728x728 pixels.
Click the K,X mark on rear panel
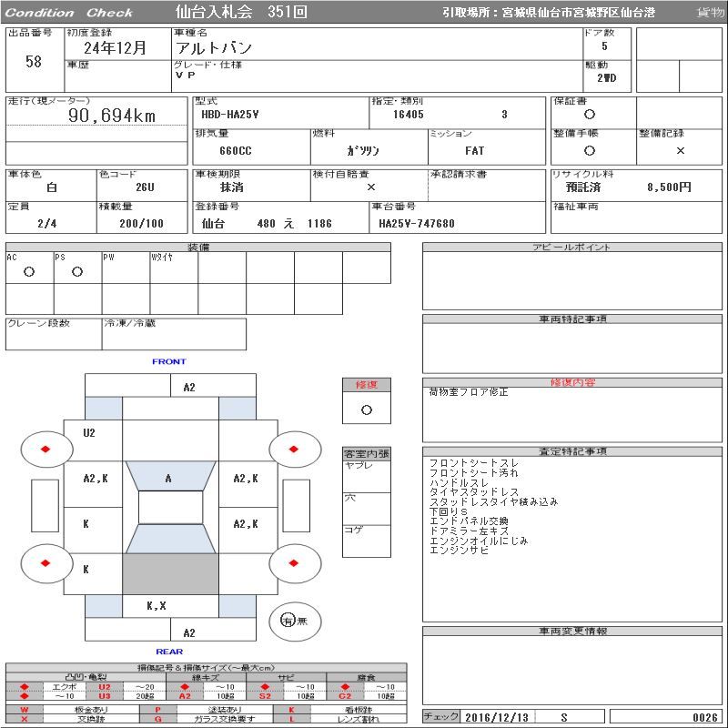click(156, 606)
